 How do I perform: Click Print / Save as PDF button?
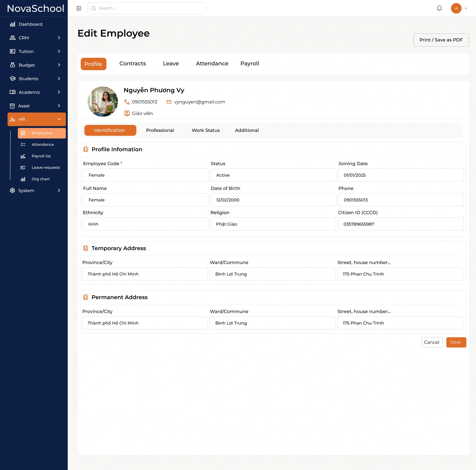point(441,40)
